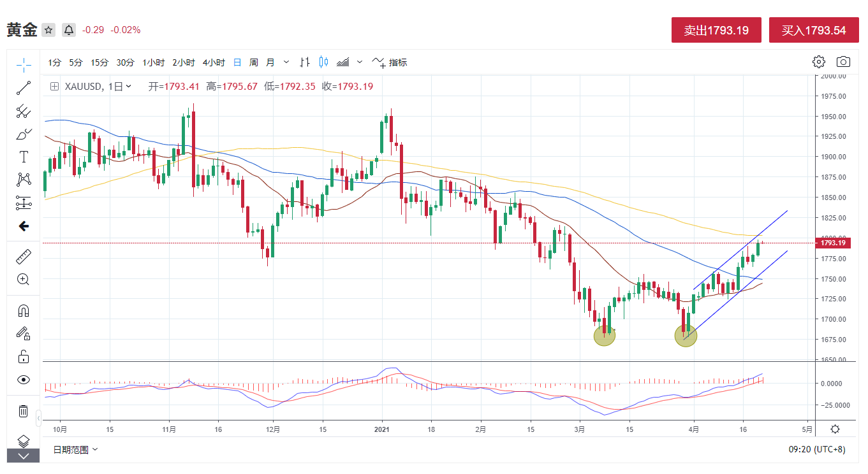Pick the ruler measure tool
Image resolution: width=868 pixels, height=474 pixels.
pyautogui.click(x=24, y=256)
